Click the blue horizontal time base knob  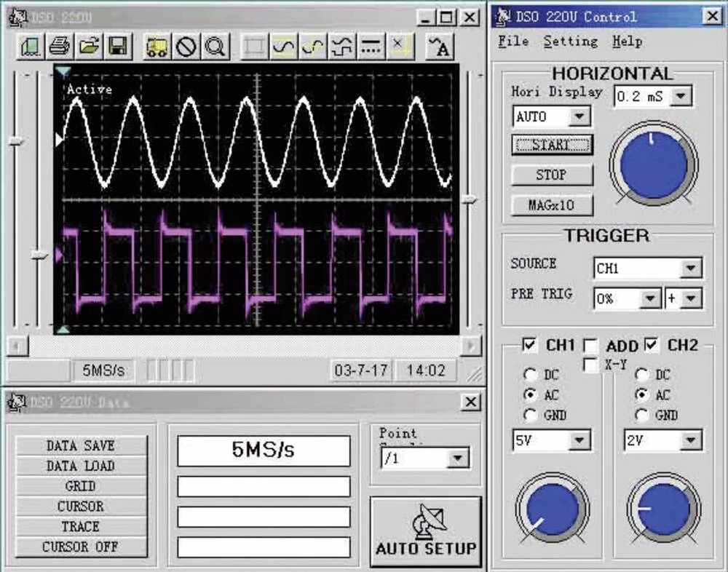tap(653, 164)
